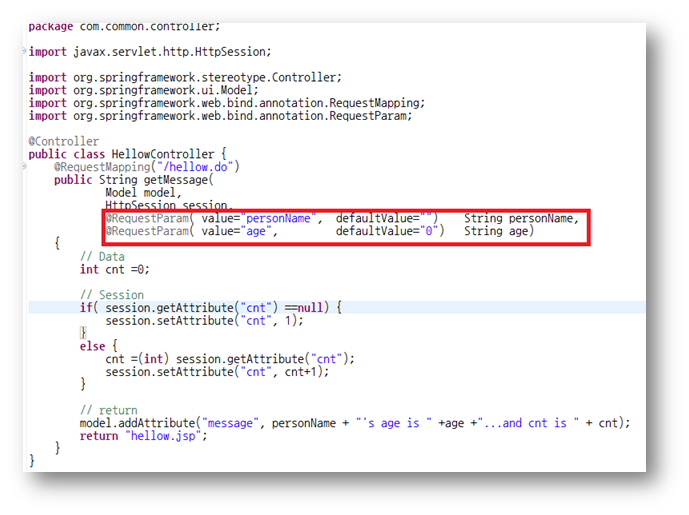Click the return "hellow.jsp"; statement
This screenshot has height=515, width=689.
tap(143, 436)
